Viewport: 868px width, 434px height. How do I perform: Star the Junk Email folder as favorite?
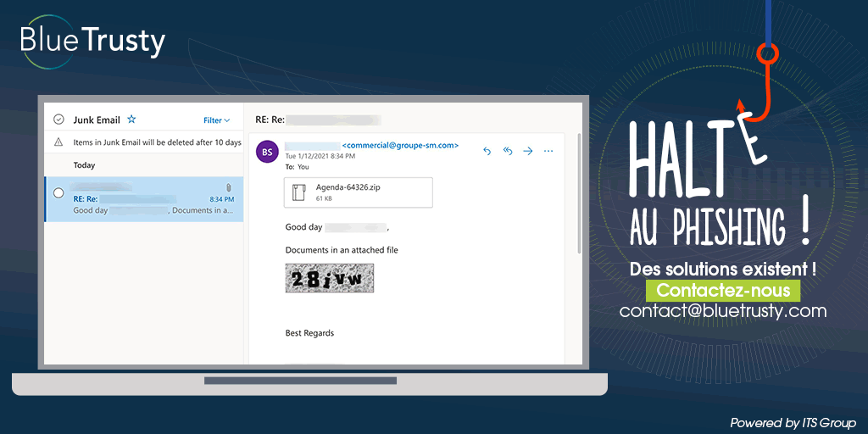pos(131,119)
